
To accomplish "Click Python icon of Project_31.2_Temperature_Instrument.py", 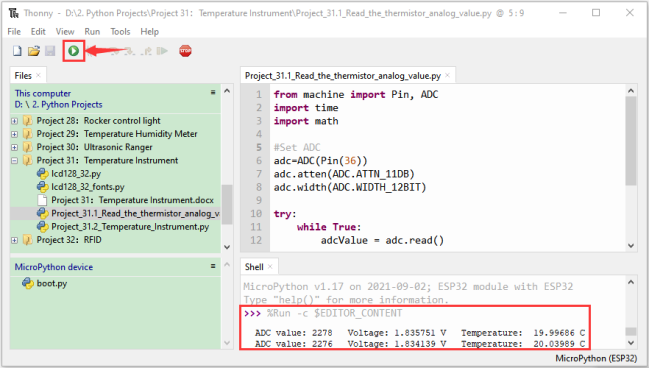I will click(42, 227).
